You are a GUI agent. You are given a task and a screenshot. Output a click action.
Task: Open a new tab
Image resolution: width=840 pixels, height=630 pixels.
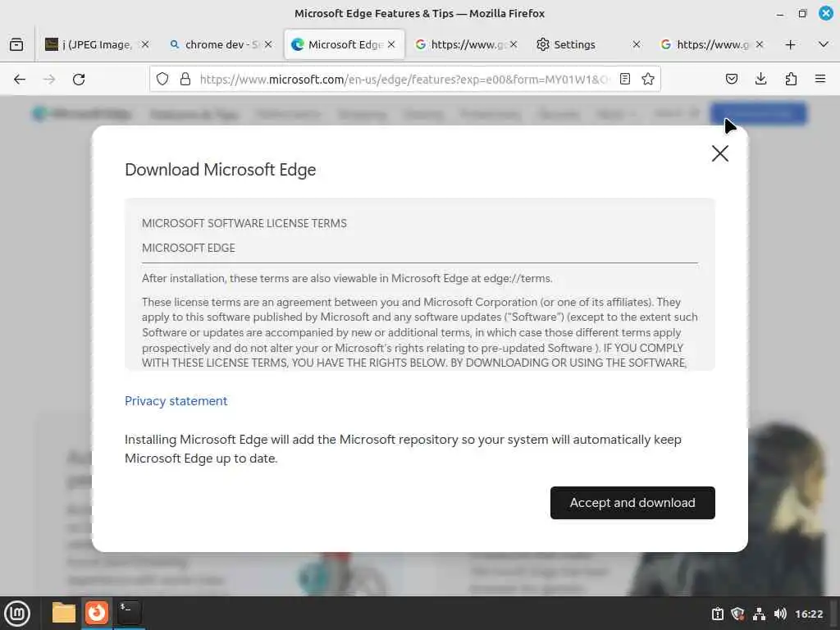point(790,44)
